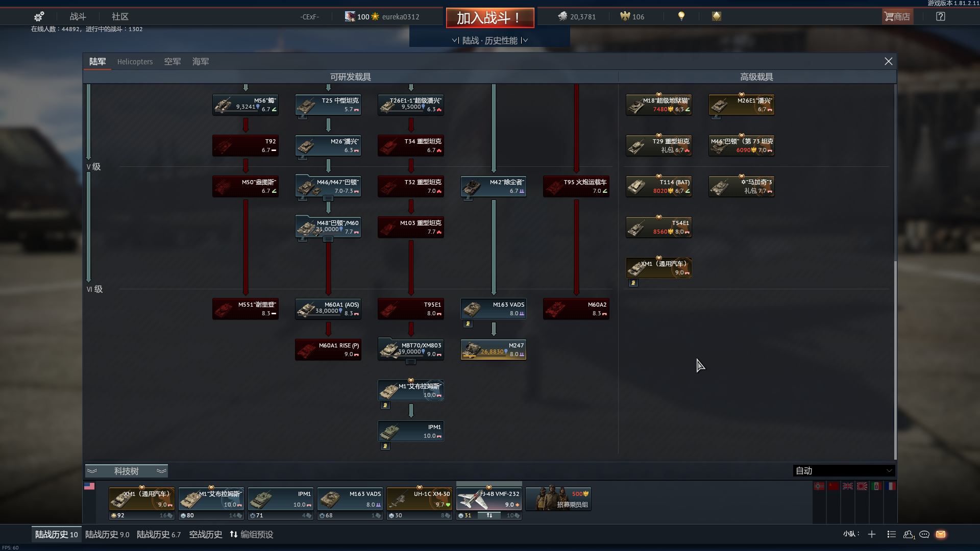Open the 商店 shop
980x551 pixels.
point(897,16)
